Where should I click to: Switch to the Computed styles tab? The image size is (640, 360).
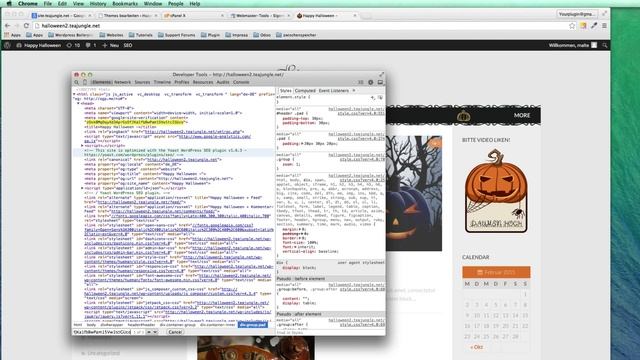[305, 91]
